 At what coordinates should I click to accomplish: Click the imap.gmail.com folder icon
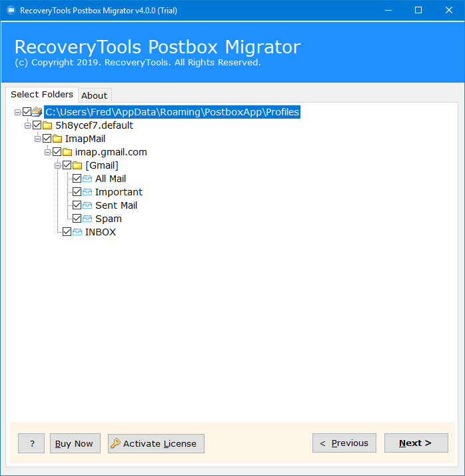coord(67,152)
